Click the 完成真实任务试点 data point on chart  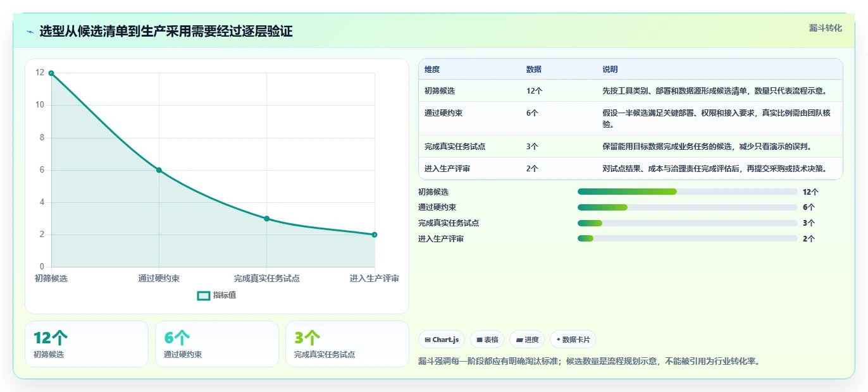[266, 219]
